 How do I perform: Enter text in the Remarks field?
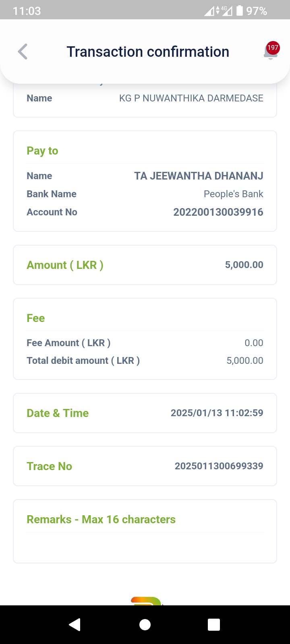145,547
